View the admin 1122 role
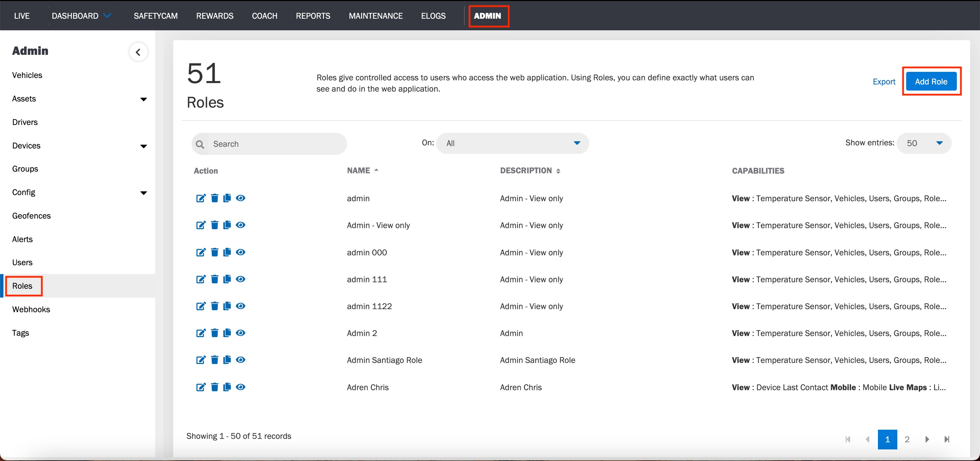This screenshot has width=980, height=461. pyautogui.click(x=241, y=306)
